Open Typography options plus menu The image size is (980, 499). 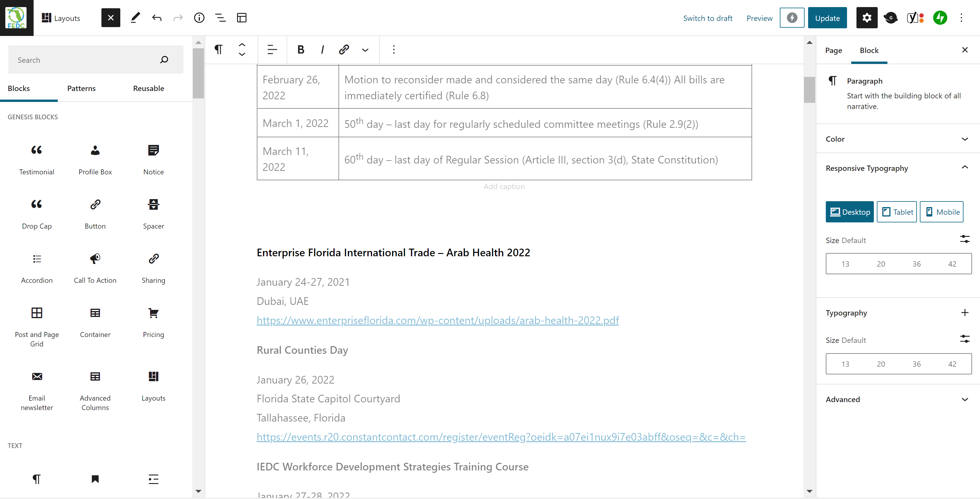click(964, 313)
